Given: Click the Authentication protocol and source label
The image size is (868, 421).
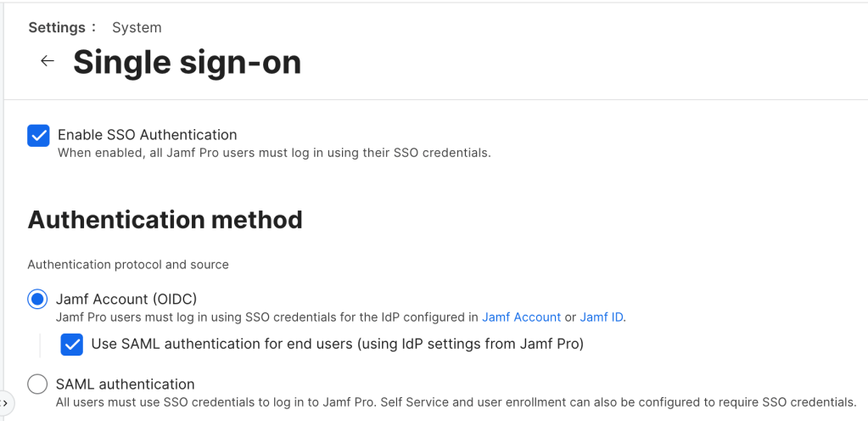Looking at the screenshot, I should click(x=128, y=265).
